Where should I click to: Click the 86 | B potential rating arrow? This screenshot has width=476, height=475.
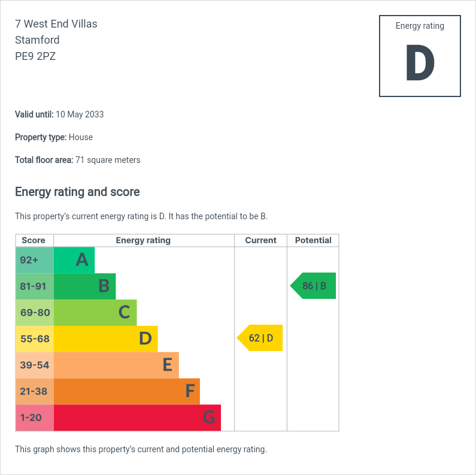pyautogui.click(x=314, y=286)
